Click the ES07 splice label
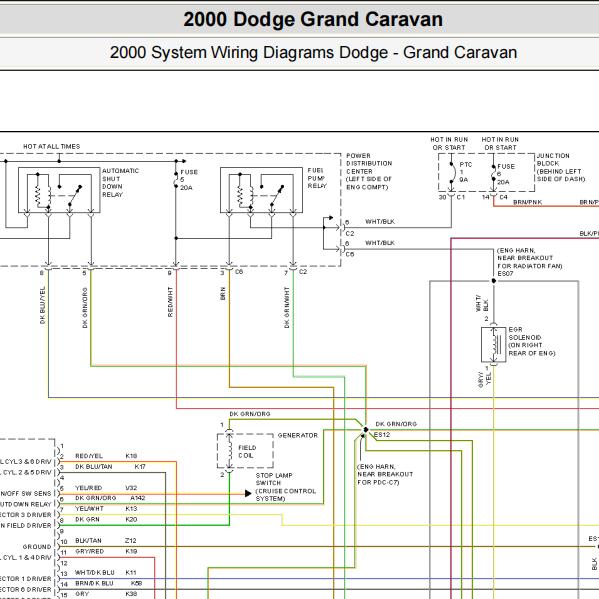Image resolution: width=599 pixels, height=599 pixels. (x=505, y=274)
